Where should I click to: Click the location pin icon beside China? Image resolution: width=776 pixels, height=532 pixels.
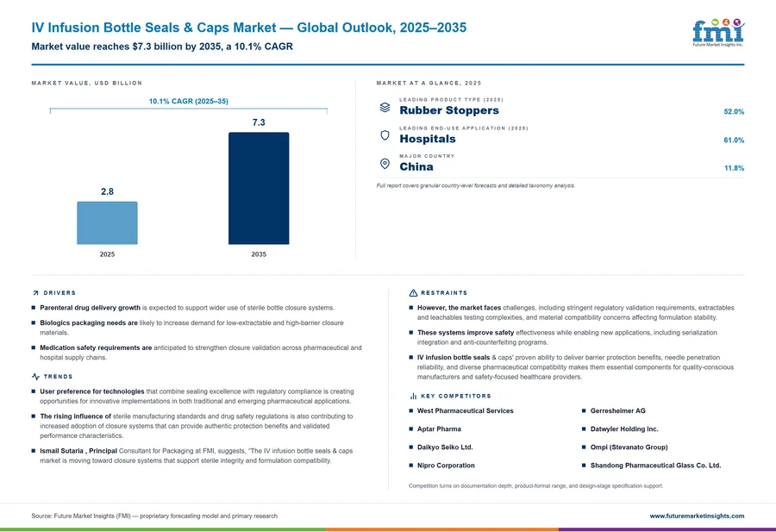(385, 164)
